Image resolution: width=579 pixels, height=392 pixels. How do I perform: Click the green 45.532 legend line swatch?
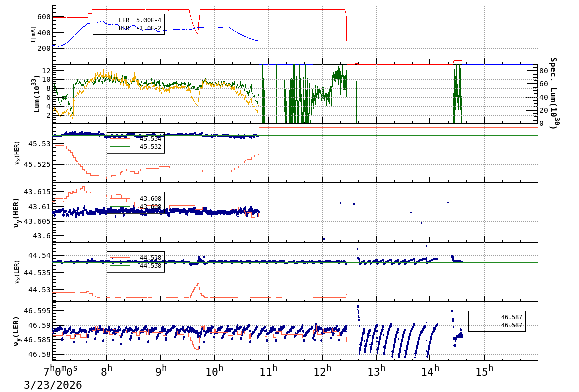click(120, 147)
